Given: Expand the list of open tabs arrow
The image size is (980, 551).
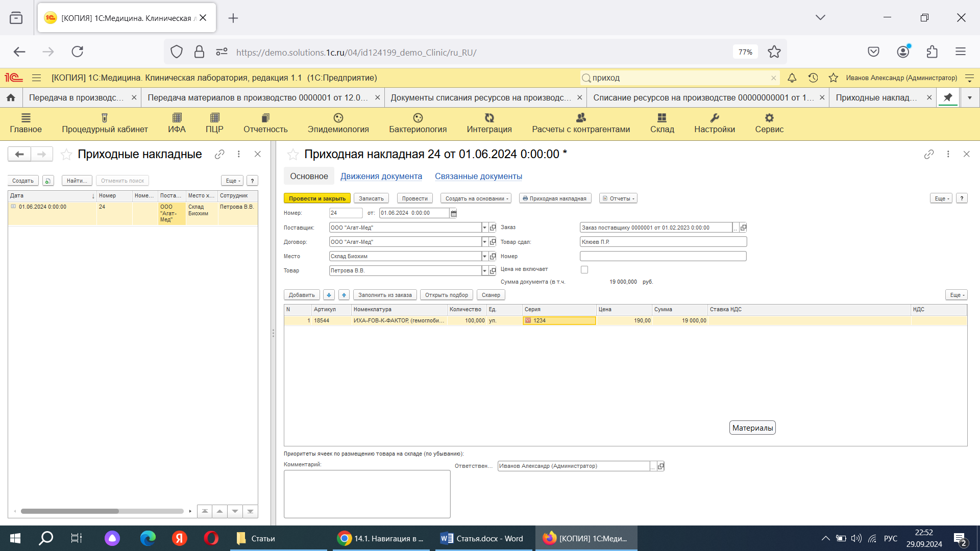Looking at the screenshot, I should click(x=969, y=97).
